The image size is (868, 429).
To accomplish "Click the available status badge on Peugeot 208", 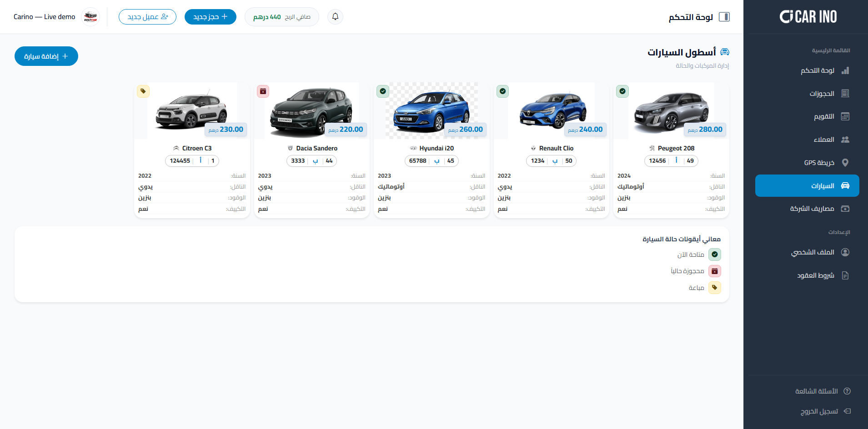I will (x=622, y=91).
